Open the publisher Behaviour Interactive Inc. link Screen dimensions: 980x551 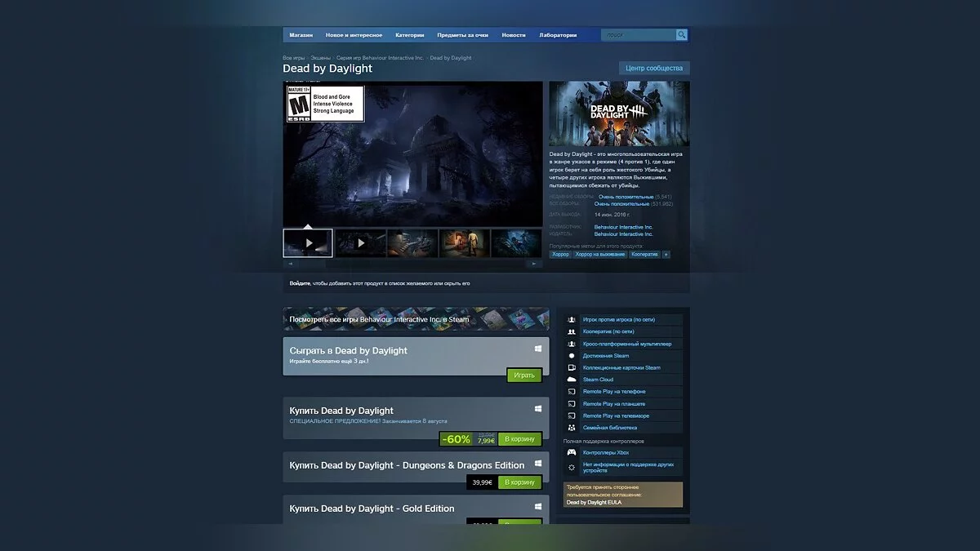(x=624, y=234)
